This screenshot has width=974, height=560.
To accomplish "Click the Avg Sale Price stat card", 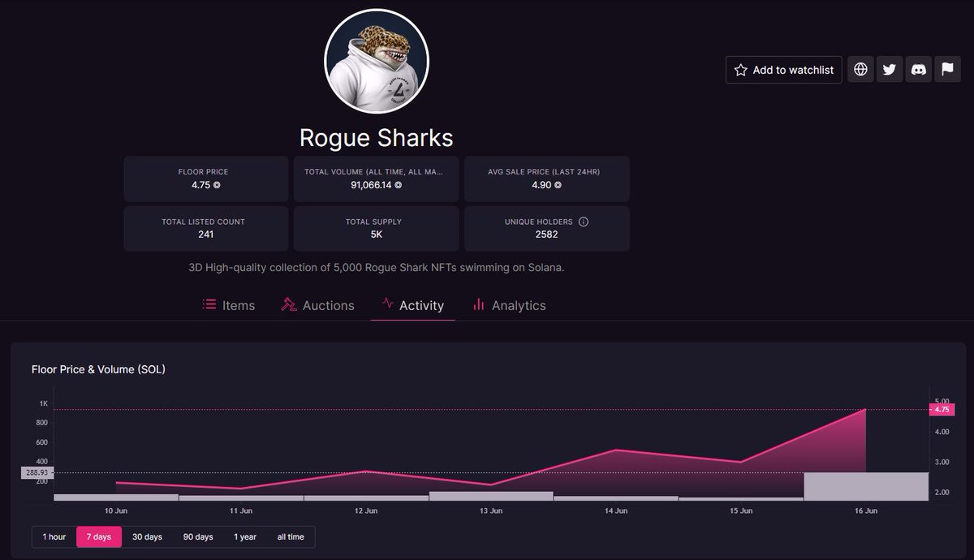I will (547, 179).
